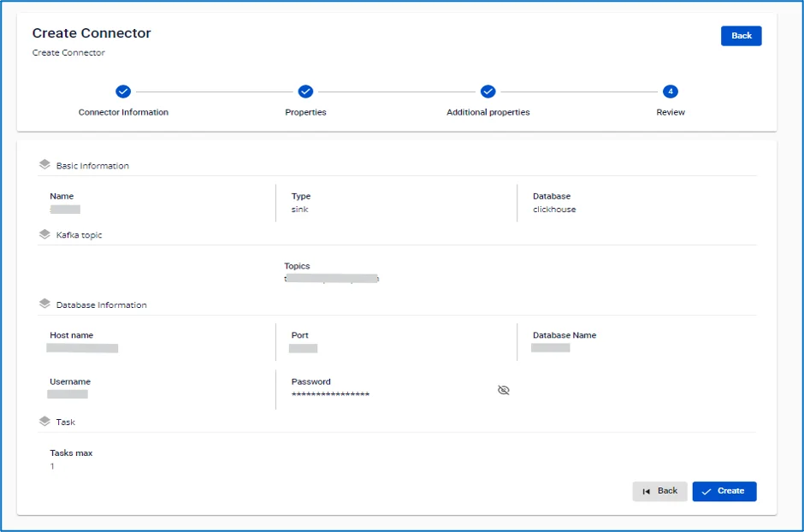Click the Task section layers icon
The width and height of the screenshot is (804, 532).
tap(44, 422)
